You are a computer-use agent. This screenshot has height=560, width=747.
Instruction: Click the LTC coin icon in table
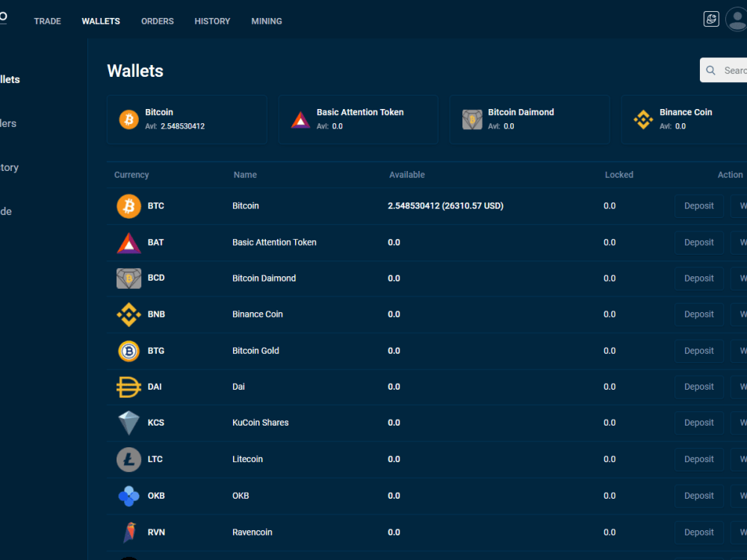pyautogui.click(x=128, y=459)
